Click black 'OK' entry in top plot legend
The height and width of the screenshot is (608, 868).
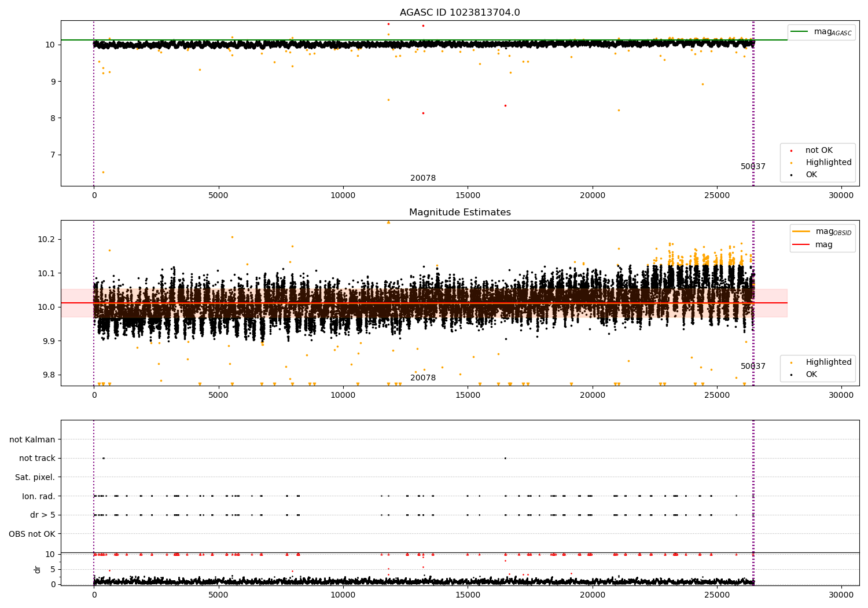804,175
